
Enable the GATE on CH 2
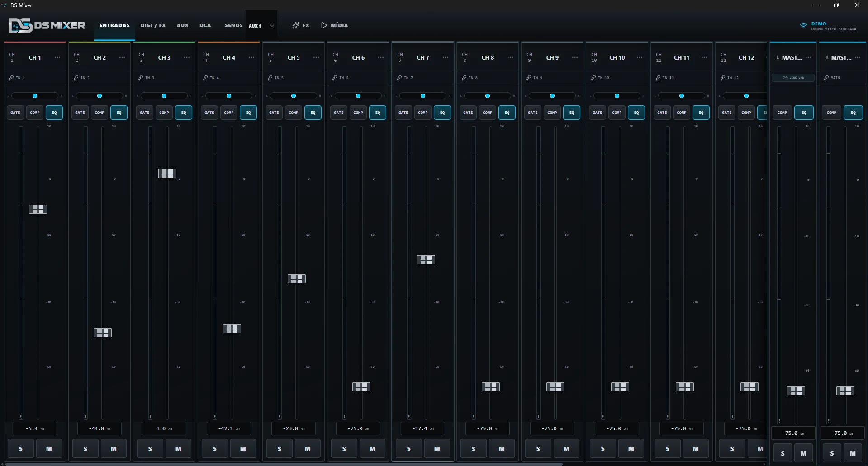(x=80, y=113)
